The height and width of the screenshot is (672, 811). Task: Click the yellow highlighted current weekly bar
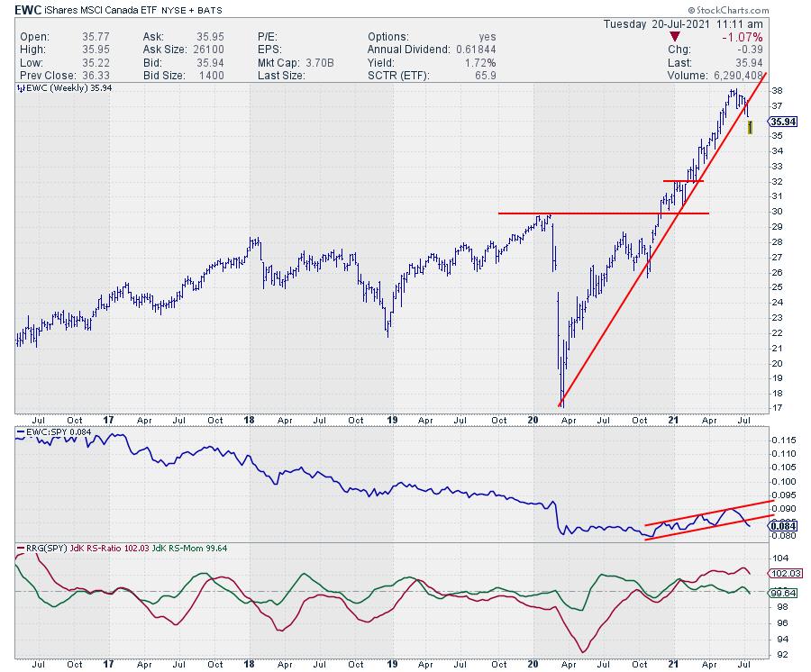click(x=751, y=129)
